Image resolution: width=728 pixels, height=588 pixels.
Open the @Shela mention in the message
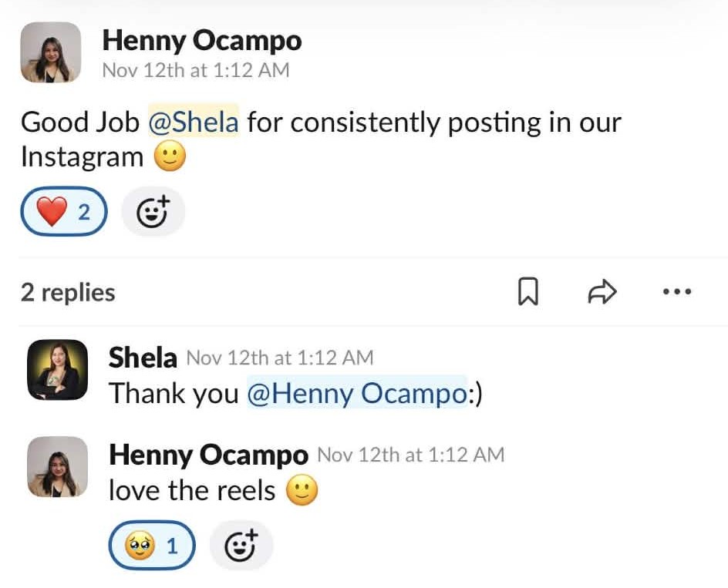[193, 123]
